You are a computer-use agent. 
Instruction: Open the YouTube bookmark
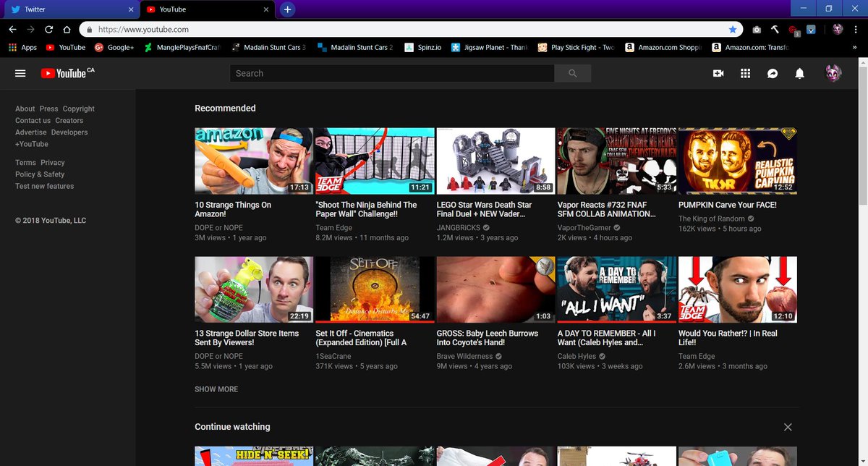[65, 47]
